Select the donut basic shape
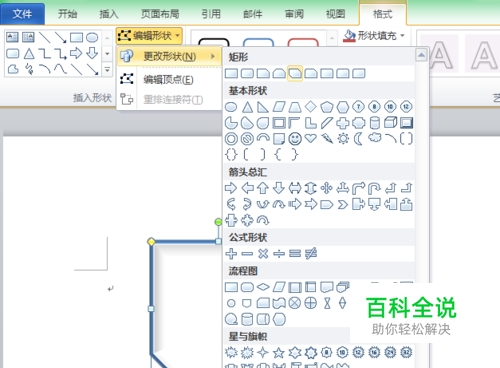500x368 pixels. [x=231, y=139]
